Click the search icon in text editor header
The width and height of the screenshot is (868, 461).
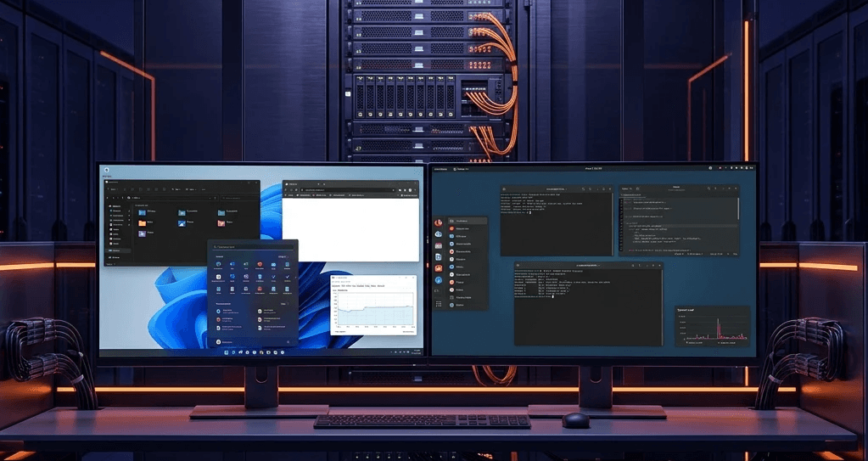click(x=708, y=188)
